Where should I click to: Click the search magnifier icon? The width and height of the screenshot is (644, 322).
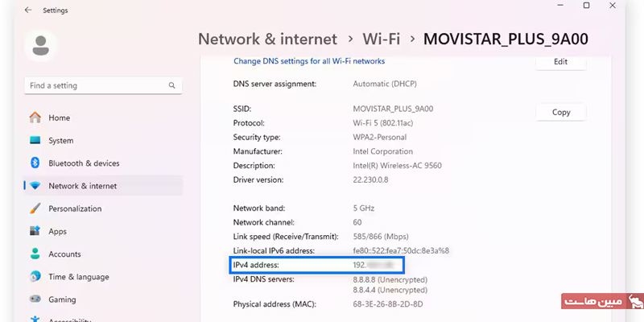pos(171,85)
